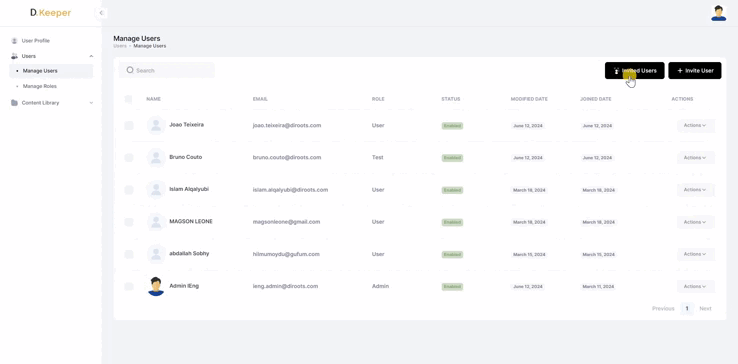Check the box for abdallah Sobhy
Screen dimensions: 738x364
click(x=128, y=254)
